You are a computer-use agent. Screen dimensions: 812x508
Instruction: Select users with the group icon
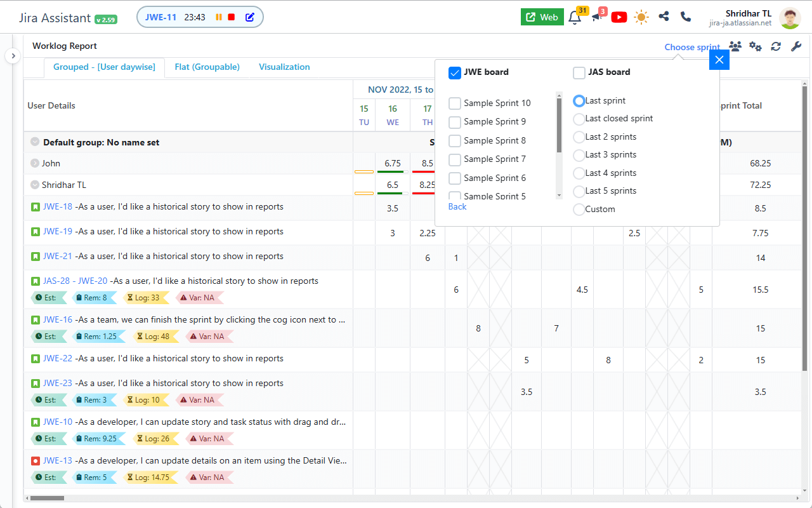[x=735, y=46]
